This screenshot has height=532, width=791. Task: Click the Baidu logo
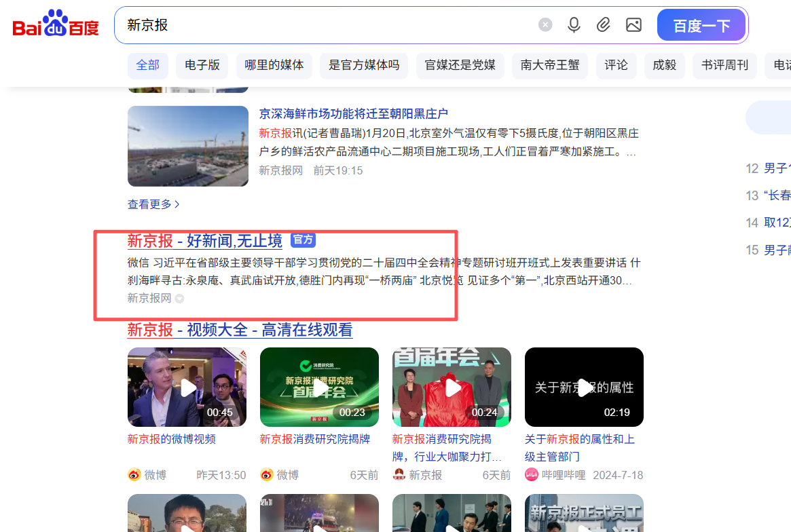click(56, 26)
